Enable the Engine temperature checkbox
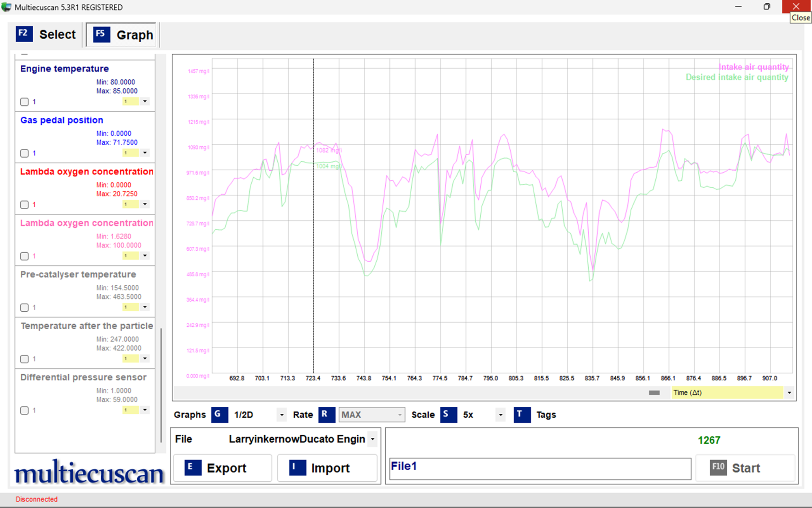 tap(24, 102)
